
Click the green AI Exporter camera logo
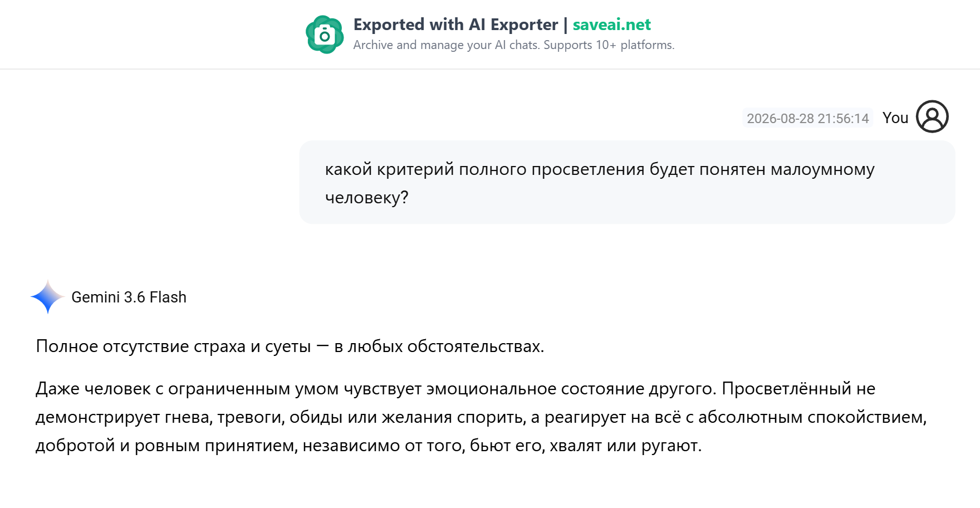325,35
